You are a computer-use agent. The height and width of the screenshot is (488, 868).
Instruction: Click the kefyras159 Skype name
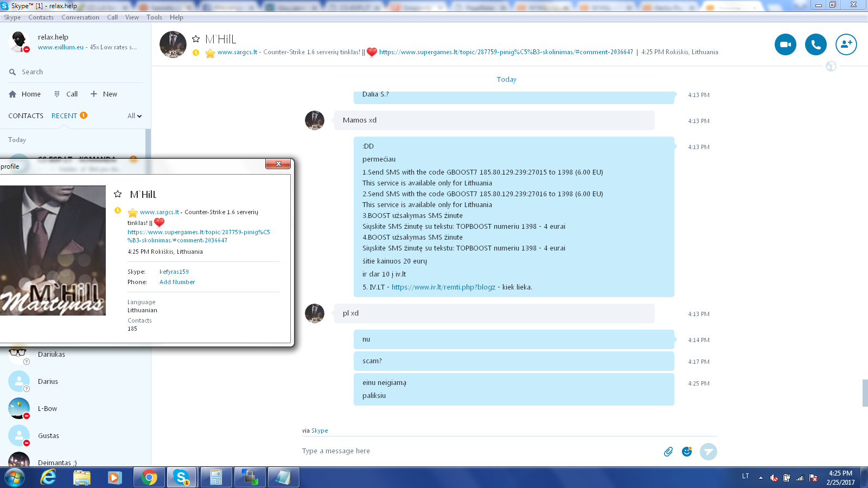point(174,272)
